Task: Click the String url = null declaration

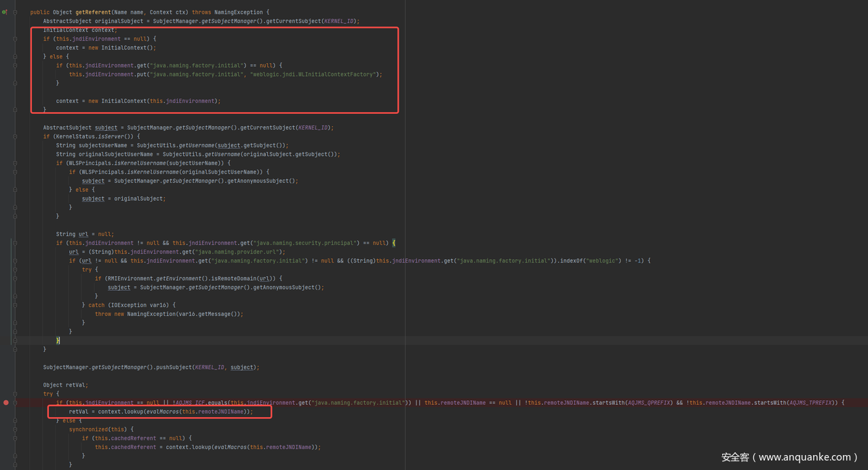Action: tap(85, 234)
